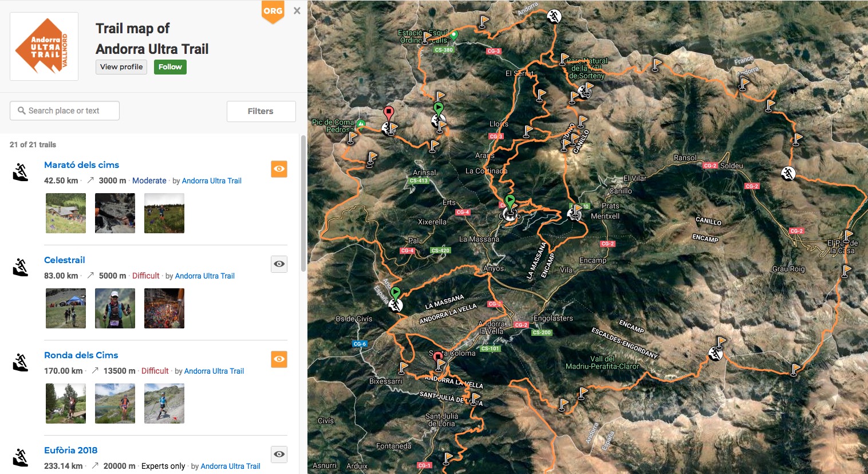Screen dimensions: 868x474
Task: Open the Eufòria 2018 trail
Action: pos(70,451)
